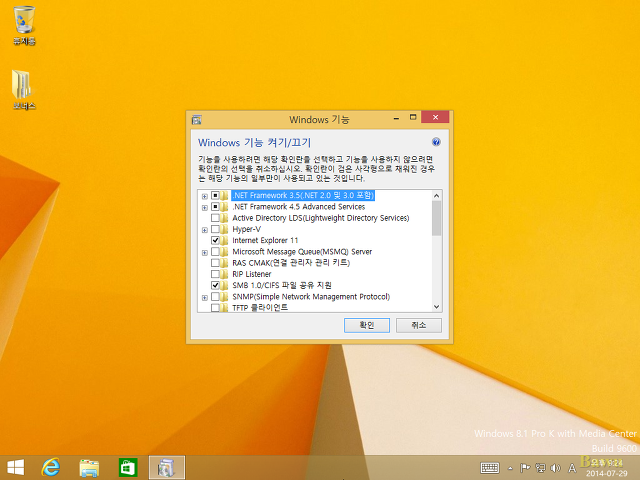The image size is (640, 480).
Task: Toggle .NET Framework 3.5 checkbox
Action: 215,196
